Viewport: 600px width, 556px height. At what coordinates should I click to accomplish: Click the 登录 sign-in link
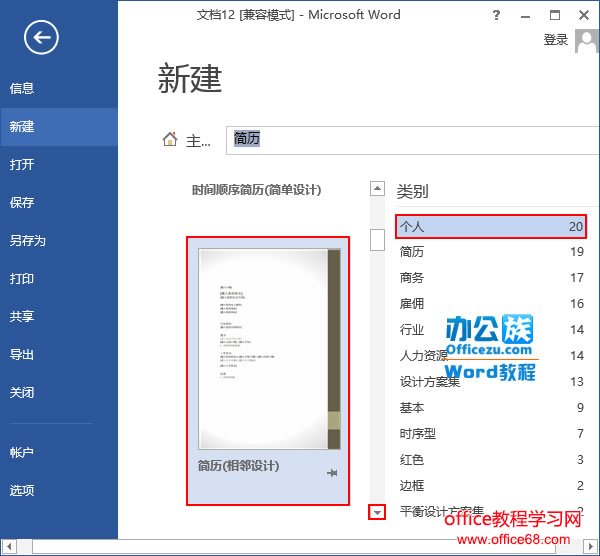556,40
